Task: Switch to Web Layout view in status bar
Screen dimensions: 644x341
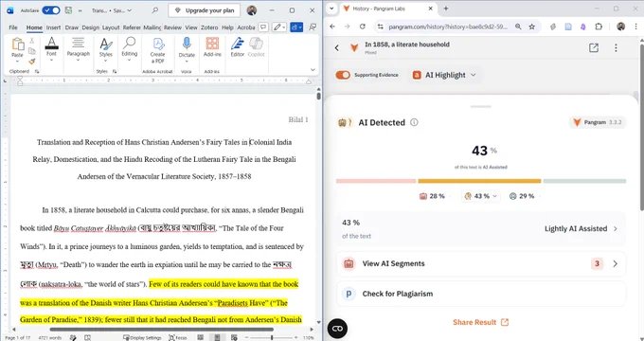Action: pos(234,337)
